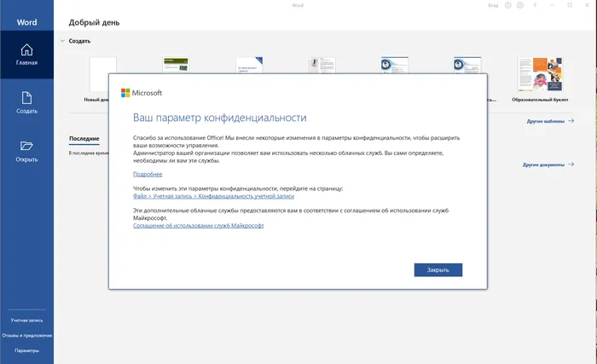Open Параметры in the sidebar
Viewport: 597px width, 364px height.
(26, 350)
